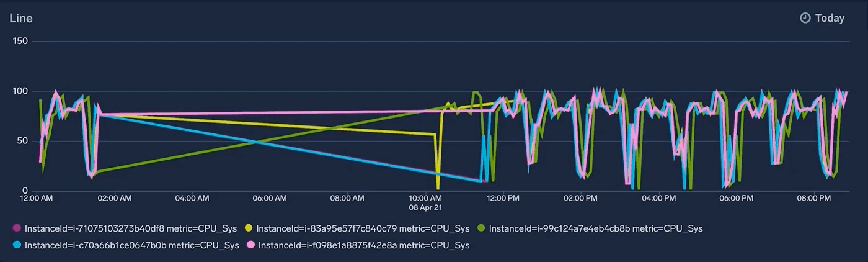Click the yellow legend dot for i-83a95e57f7c840c79

[249, 228]
